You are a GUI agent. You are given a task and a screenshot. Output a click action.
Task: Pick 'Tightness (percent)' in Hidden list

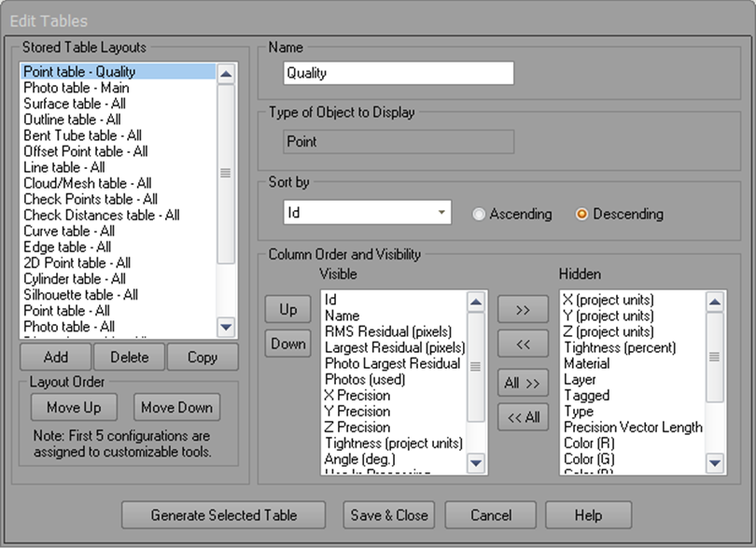(619, 347)
